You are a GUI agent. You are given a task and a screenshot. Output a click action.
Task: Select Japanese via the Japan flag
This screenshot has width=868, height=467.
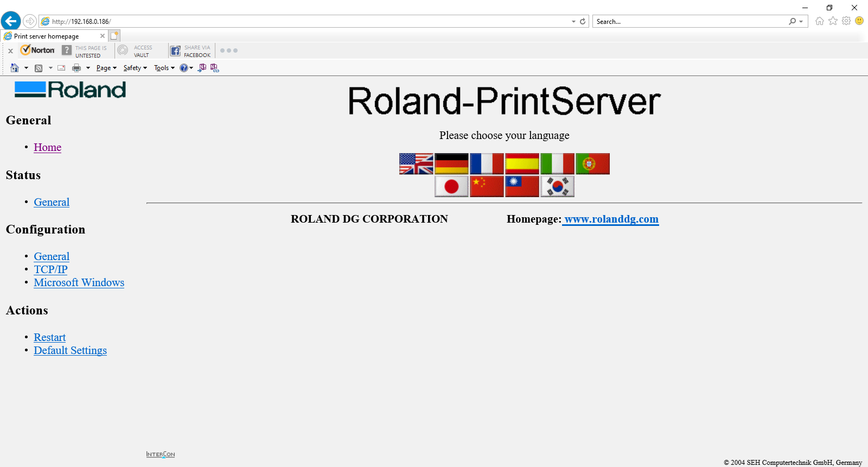451,186
